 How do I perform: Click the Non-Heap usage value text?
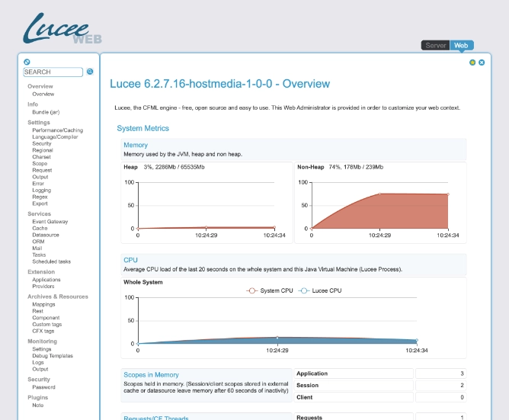point(356,167)
